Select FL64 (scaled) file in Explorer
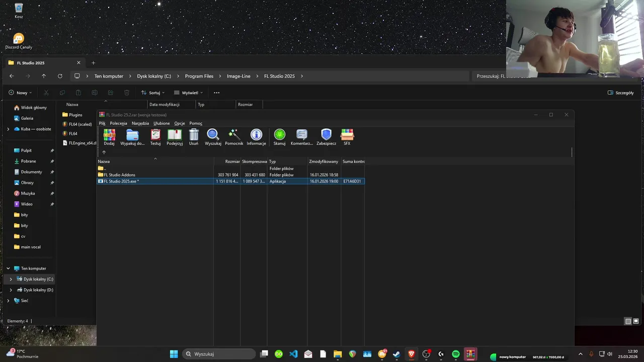Image resolution: width=644 pixels, height=362 pixels. point(77,124)
